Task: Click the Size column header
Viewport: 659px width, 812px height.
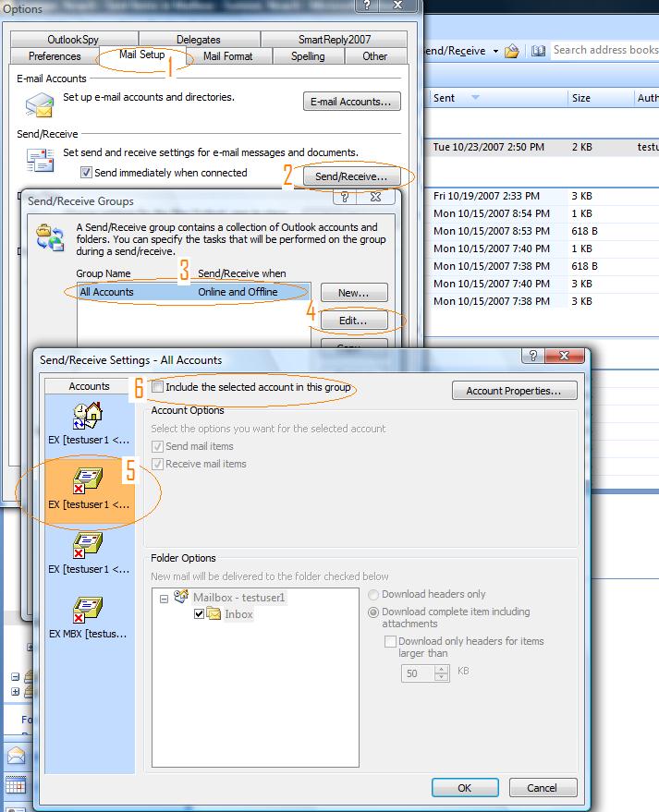Action: click(600, 98)
